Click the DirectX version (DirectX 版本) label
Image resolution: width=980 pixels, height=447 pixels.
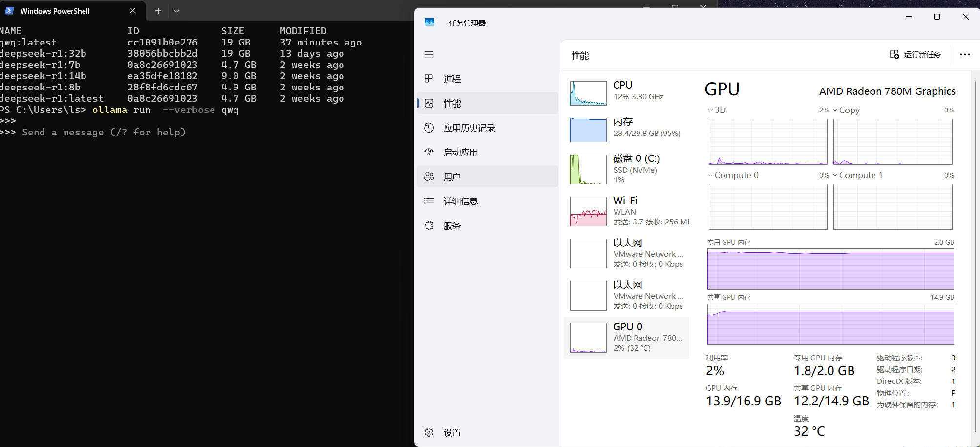point(899,381)
